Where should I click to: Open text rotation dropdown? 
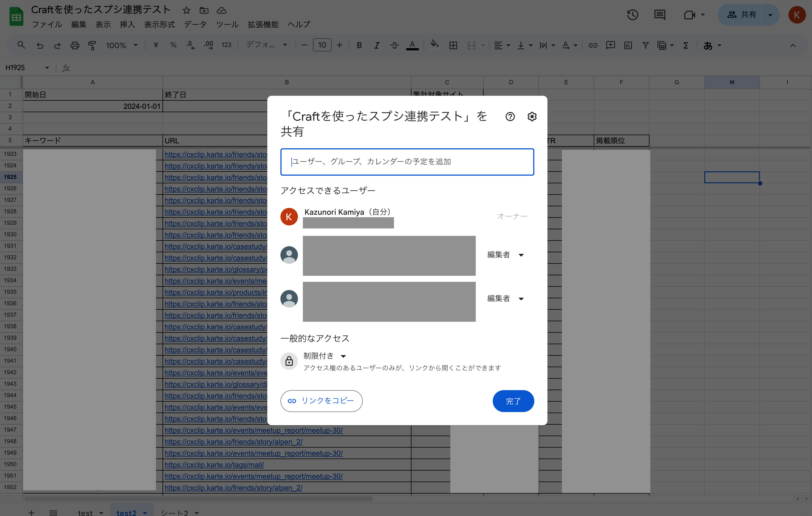point(569,45)
